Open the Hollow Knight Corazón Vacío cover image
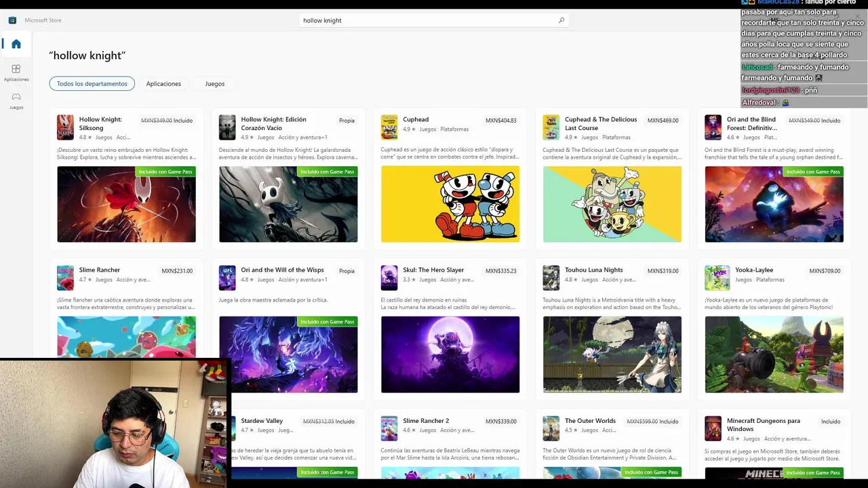 tap(288, 204)
